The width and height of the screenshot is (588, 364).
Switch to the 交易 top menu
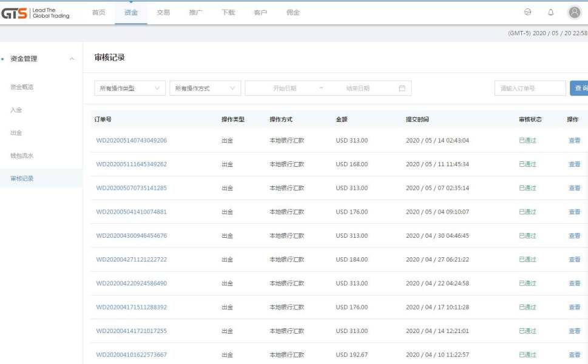coord(163,12)
